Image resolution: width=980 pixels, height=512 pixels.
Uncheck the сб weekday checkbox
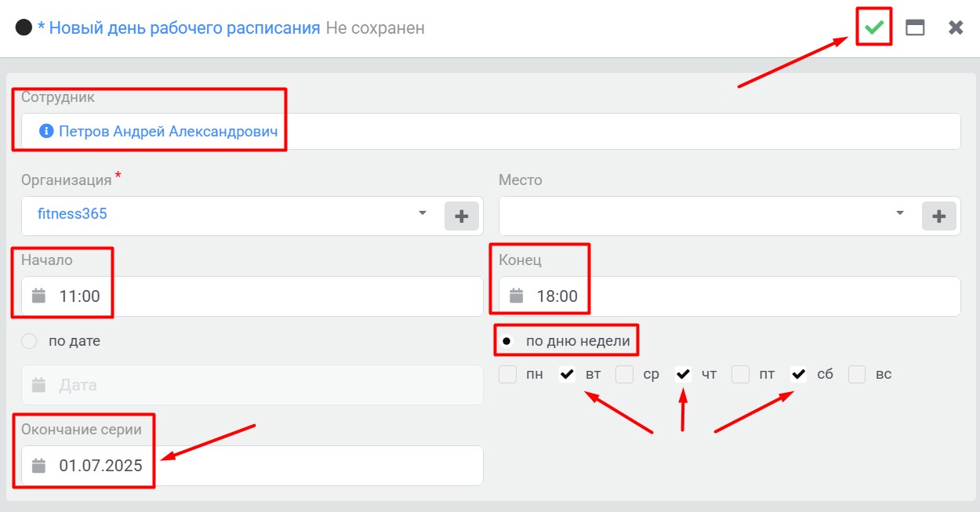pyautogui.click(x=799, y=374)
